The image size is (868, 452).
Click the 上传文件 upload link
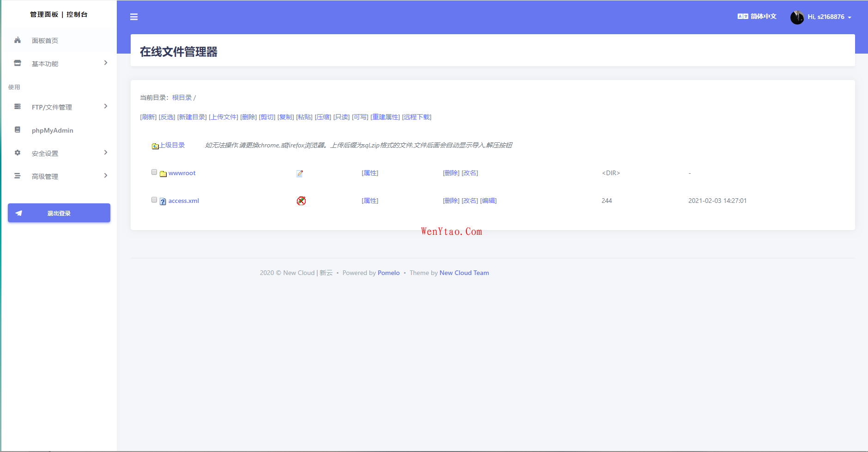[x=223, y=117]
